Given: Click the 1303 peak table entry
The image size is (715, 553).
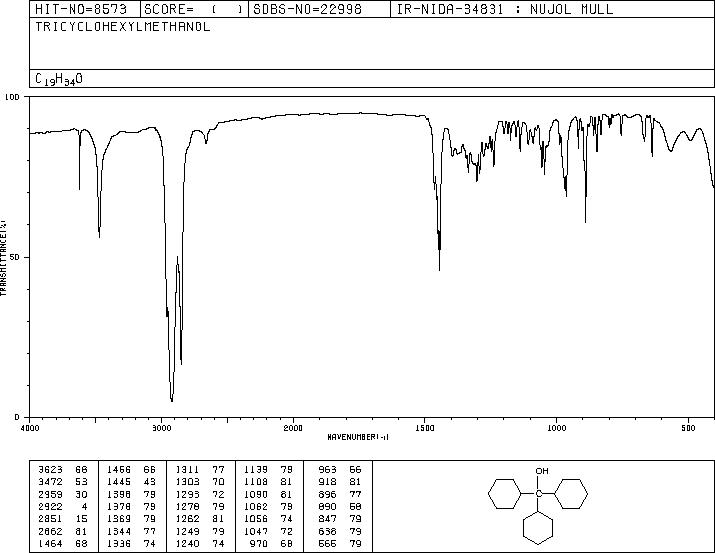Looking at the screenshot, I should click(200, 482).
